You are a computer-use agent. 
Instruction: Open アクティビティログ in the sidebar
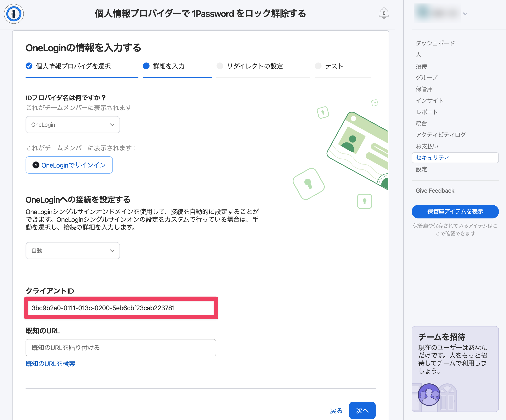[441, 135]
